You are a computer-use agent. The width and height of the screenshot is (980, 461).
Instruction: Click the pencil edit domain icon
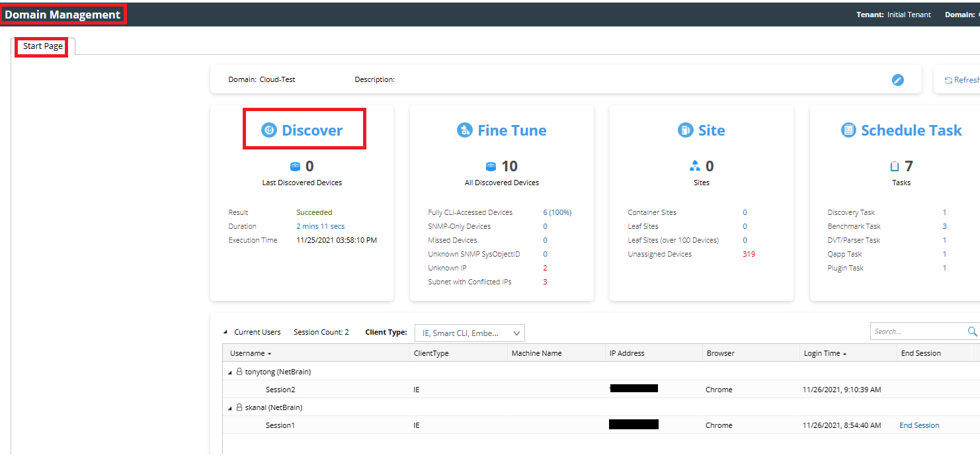(897, 80)
